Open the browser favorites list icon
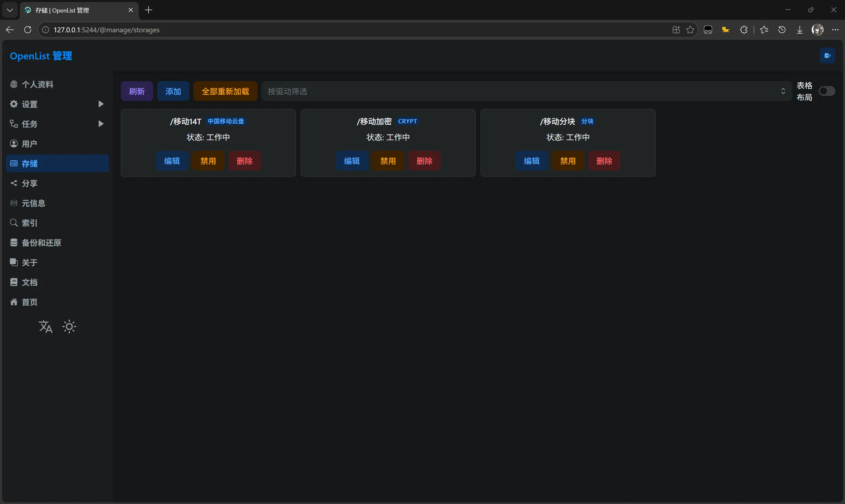 click(x=764, y=30)
